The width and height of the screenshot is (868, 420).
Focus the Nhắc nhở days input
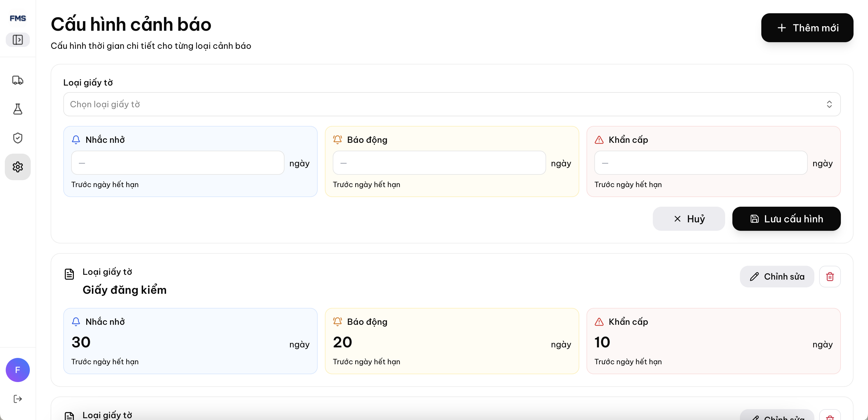(178, 163)
